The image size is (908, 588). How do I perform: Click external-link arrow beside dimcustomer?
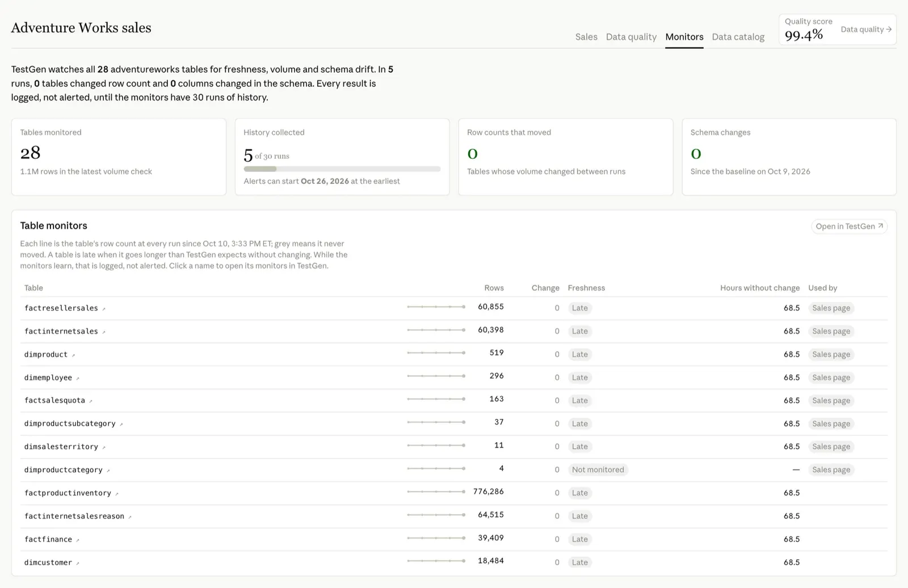point(78,564)
